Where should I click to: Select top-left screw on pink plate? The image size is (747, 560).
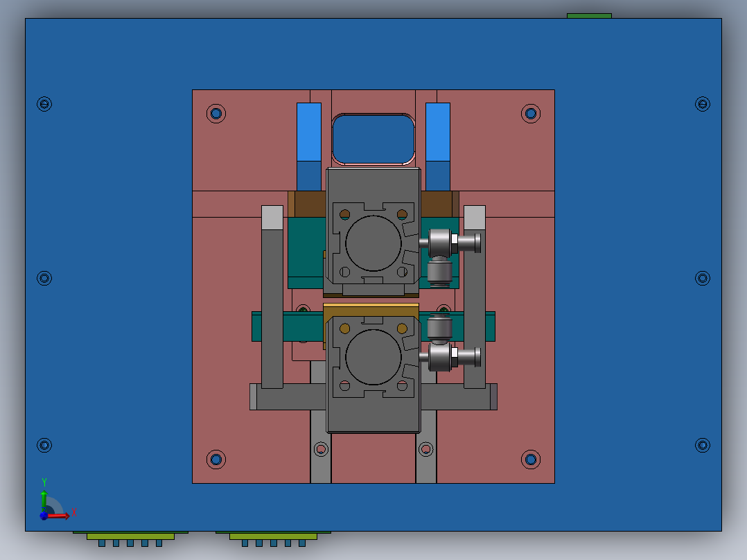216,114
